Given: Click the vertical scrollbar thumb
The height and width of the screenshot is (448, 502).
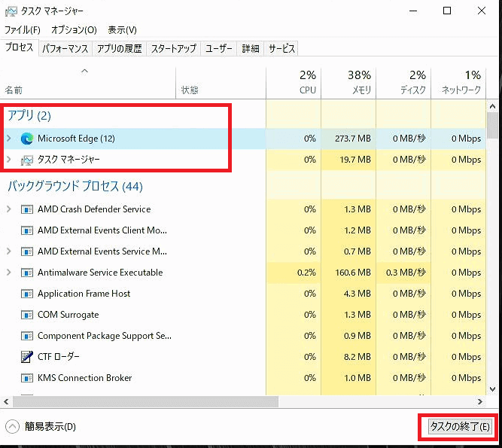Looking at the screenshot, I should (492, 125).
